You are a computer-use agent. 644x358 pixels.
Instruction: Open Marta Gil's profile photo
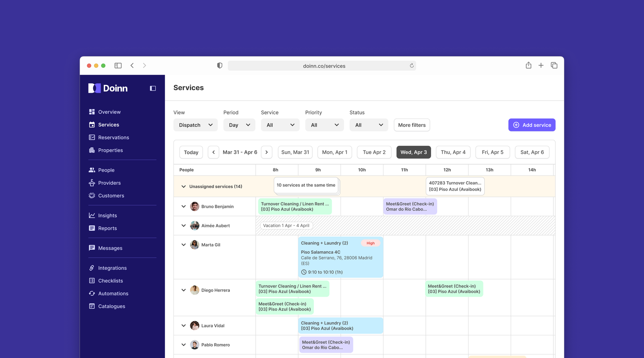pos(195,245)
